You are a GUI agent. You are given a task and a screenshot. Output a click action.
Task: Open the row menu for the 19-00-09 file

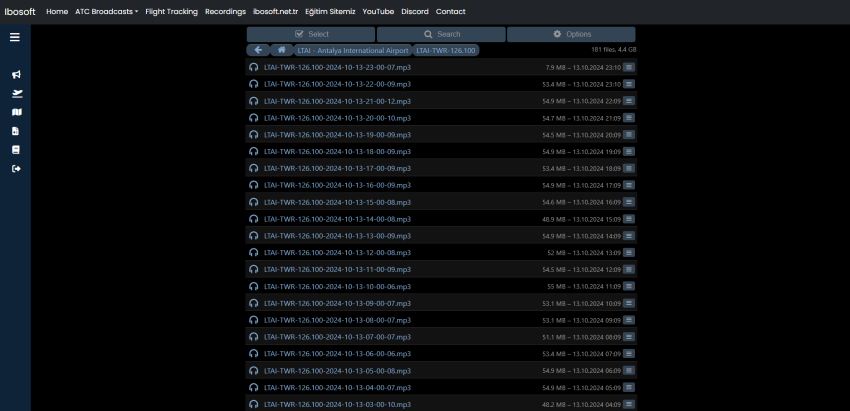point(629,135)
